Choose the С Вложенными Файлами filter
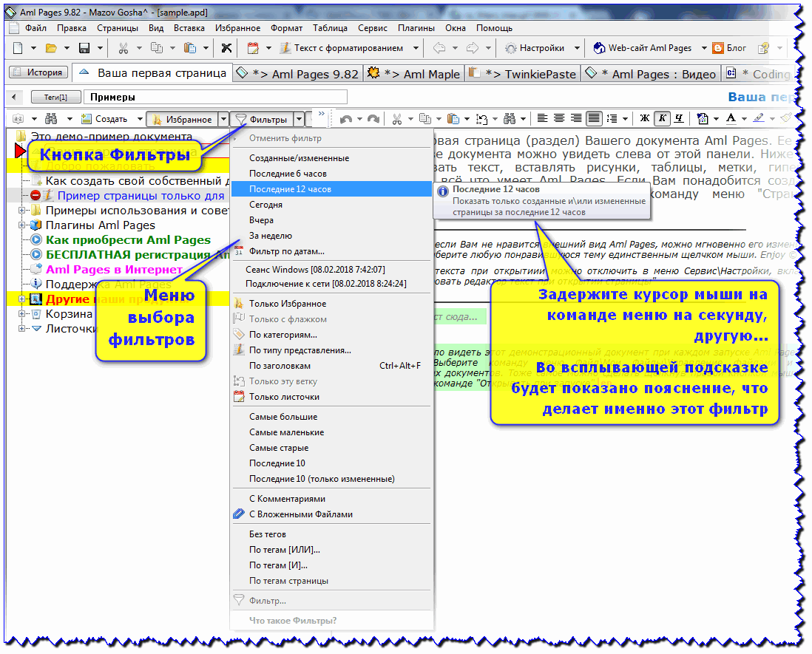812x654 pixels. [331, 514]
